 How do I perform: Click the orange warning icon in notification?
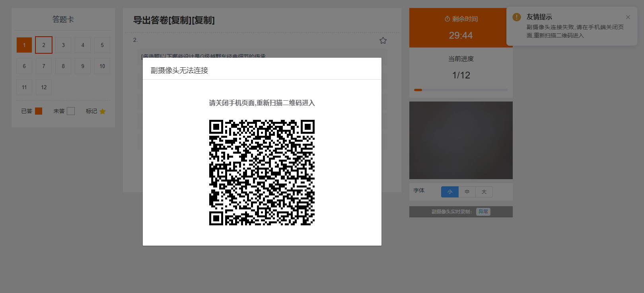click(x=517, y=17)
